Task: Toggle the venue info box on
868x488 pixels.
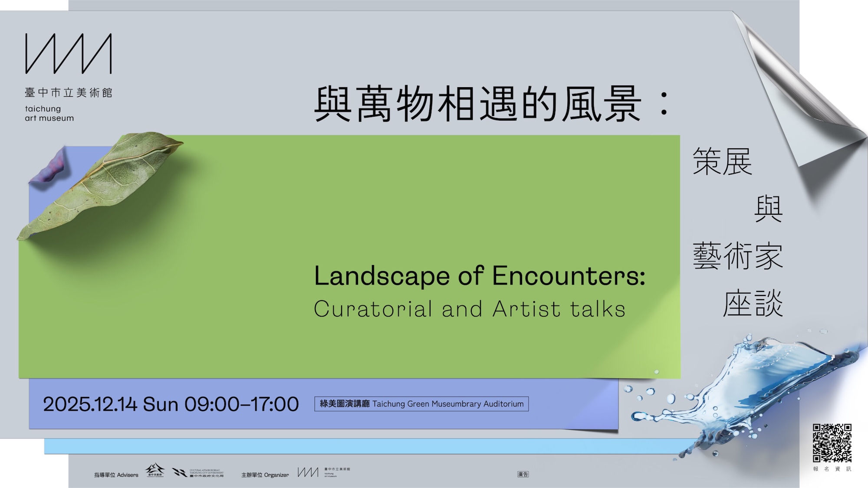Action: 421,403
